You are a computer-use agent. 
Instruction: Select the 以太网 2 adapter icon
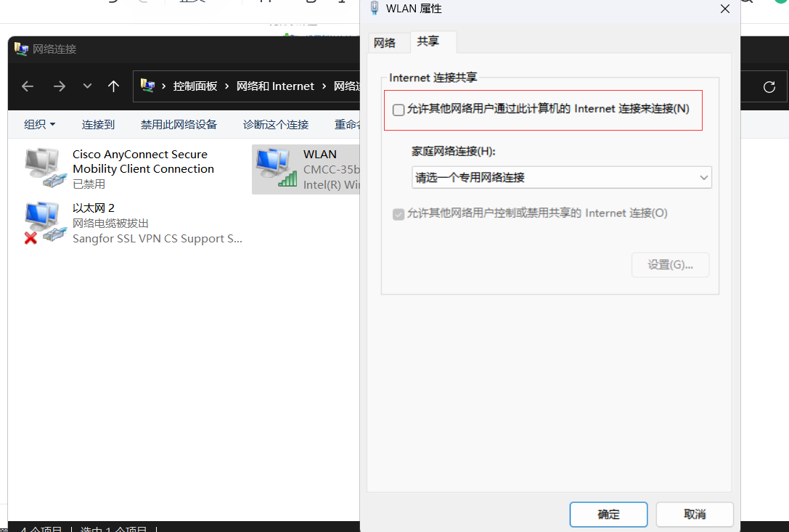click(46, 223)
